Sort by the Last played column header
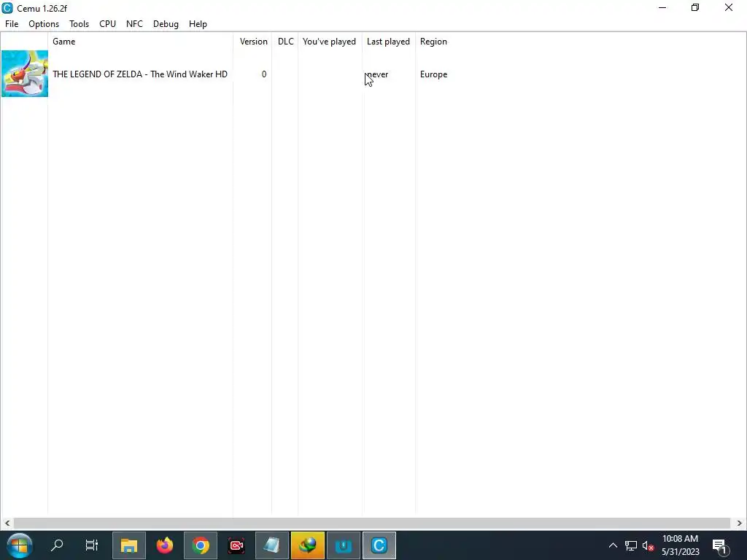747x560 pixels. pyautogui.click(x=388, y=42)
